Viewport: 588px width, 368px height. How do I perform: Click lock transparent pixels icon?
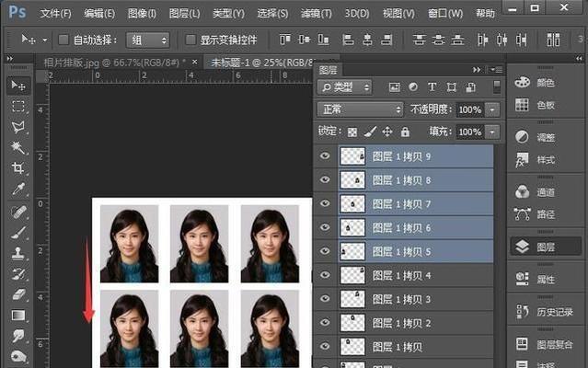click(x=352, y=132)
